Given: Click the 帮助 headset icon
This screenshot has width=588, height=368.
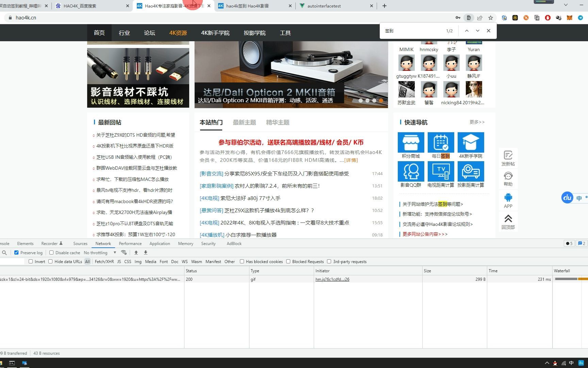Looking at the screenshot, I should (x=508, y=176).
